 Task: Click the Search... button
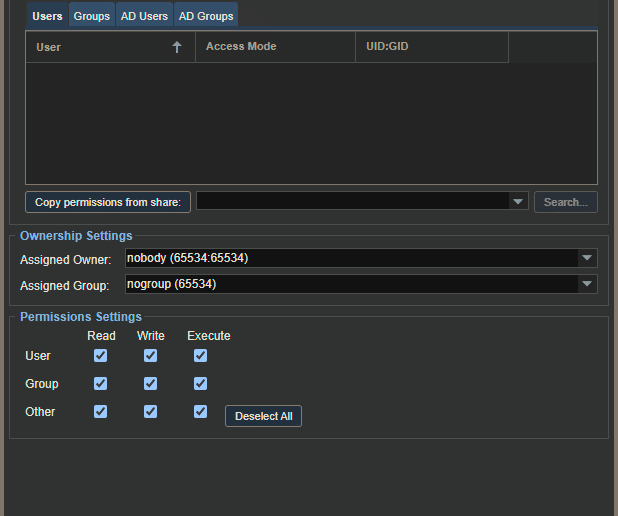[x=566, y=202]
